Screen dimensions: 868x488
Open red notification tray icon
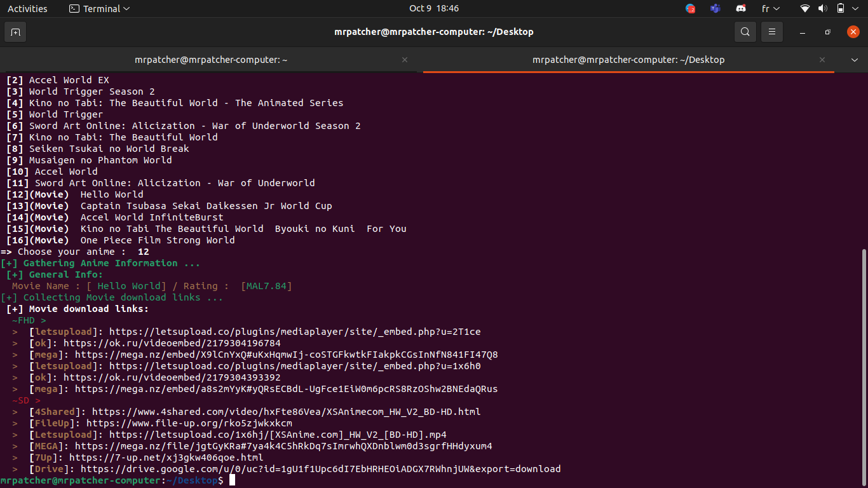click(x=691, y=8)
